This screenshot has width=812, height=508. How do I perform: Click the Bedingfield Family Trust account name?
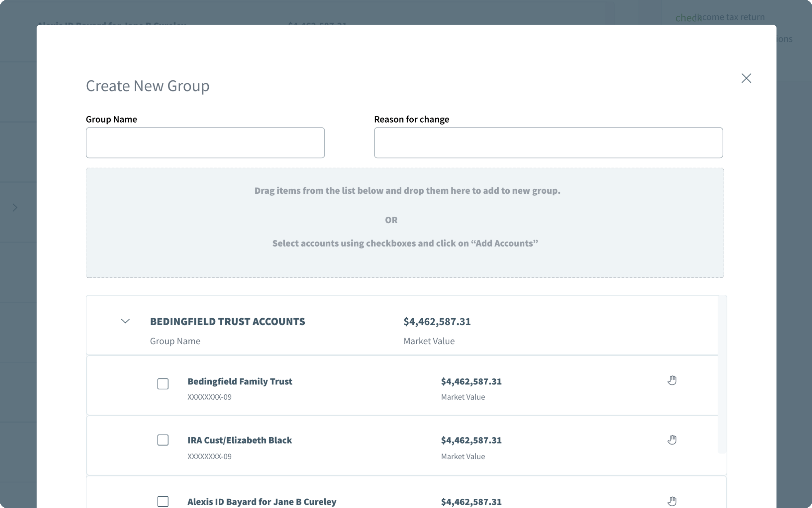click(x=240, y=381)
